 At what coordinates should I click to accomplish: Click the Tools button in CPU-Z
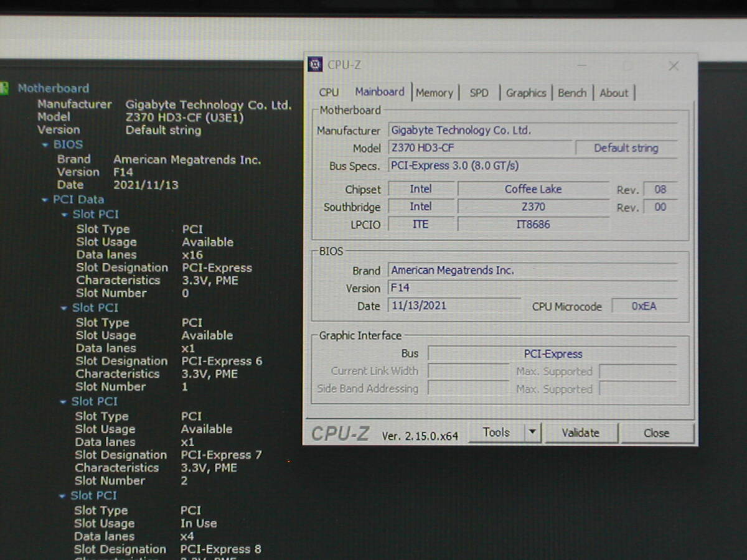click(x=496, y=432)
